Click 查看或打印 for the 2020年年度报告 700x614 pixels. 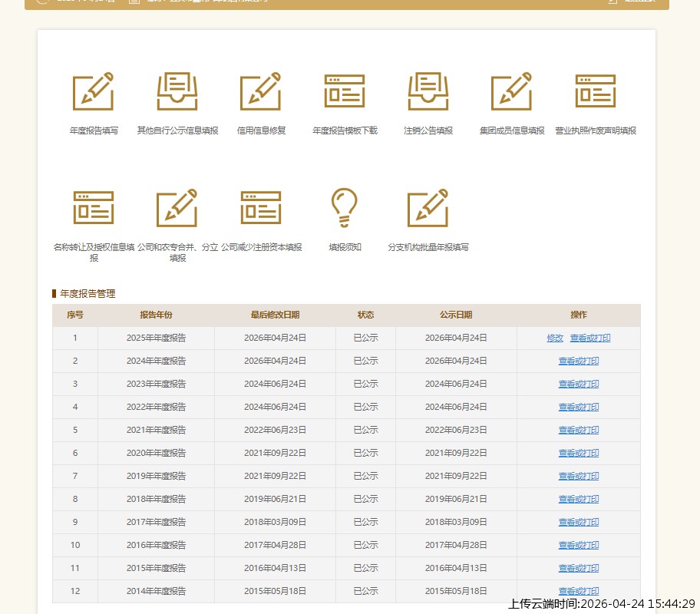coord(579,454)
